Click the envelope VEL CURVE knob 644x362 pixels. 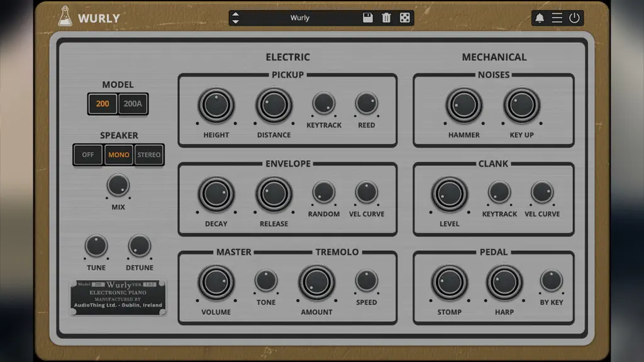[x=367, y=192]
